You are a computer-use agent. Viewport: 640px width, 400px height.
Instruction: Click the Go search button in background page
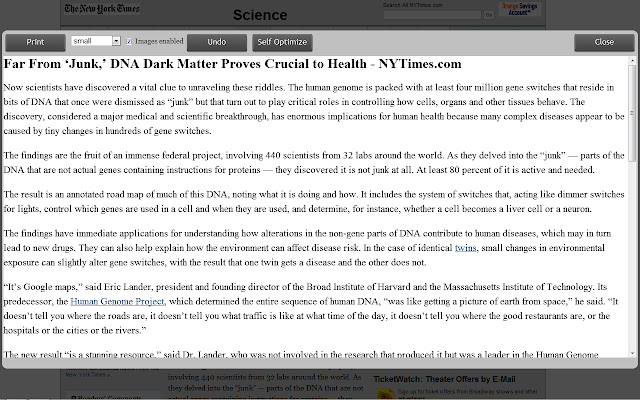[x=489, y=15]
